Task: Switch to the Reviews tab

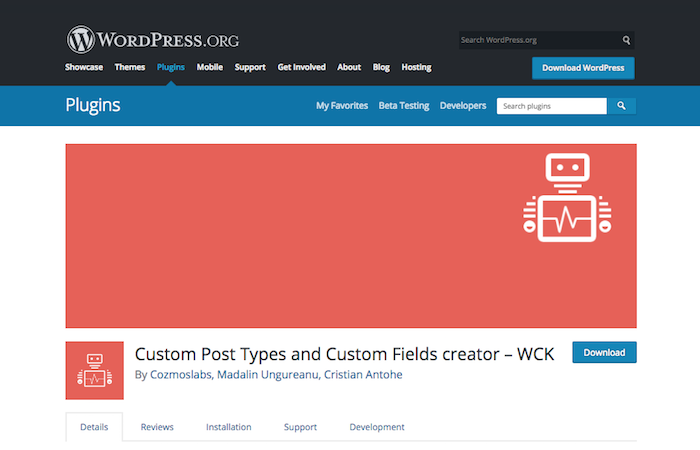Action: coord(157,427)
